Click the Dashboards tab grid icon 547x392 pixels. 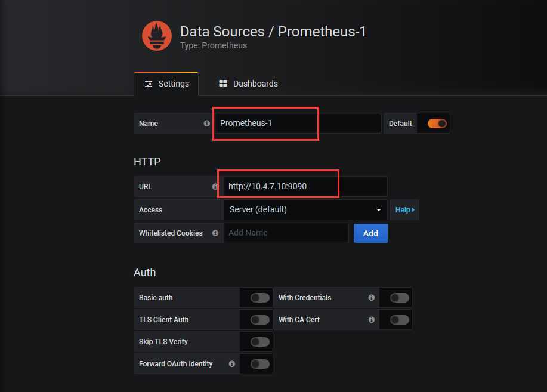click(x=223, y=83)
